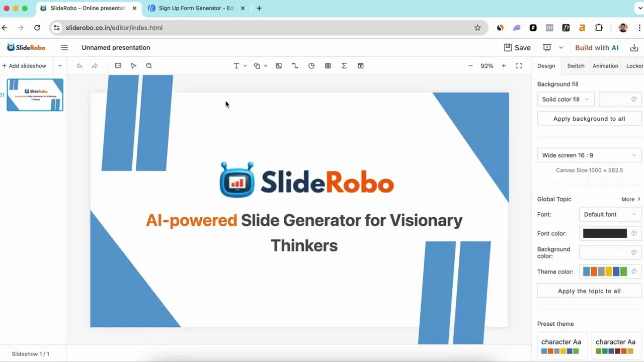Screen dimensions: 644x362
Task: Bookmark page with the star icon
Action: 477,28
